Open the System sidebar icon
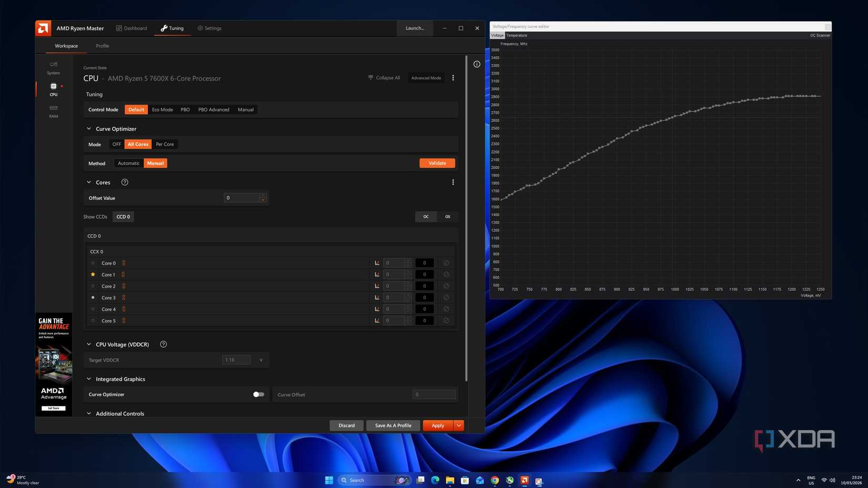 click(x=53, y=67)
